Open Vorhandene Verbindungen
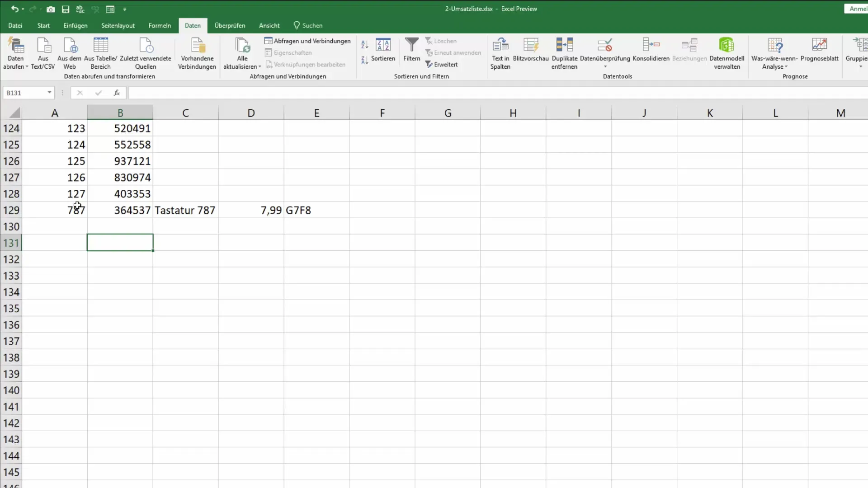This screenshot has width=868, height=488. (197, 54)
